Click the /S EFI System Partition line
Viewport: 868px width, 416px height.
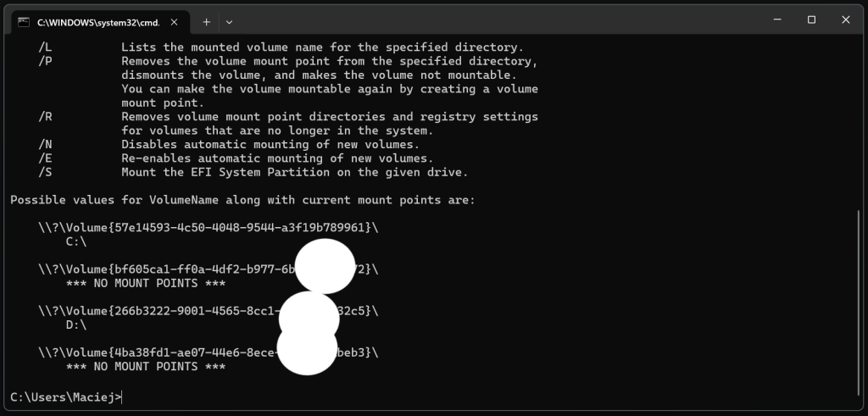253,172
